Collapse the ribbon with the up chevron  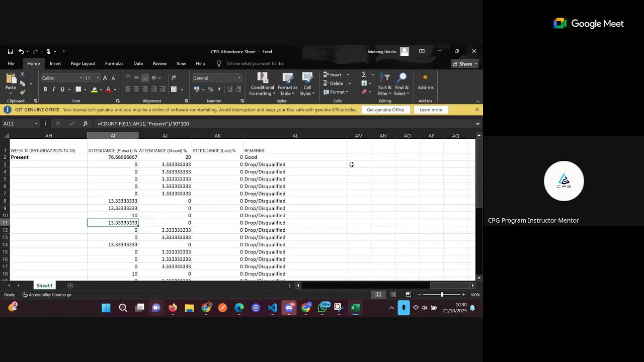point(478,101)
